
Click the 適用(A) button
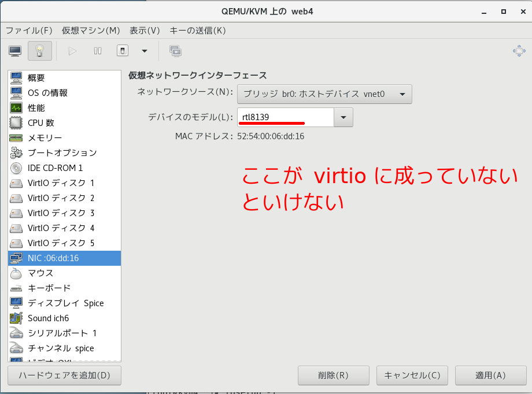[x=490, y=376]
